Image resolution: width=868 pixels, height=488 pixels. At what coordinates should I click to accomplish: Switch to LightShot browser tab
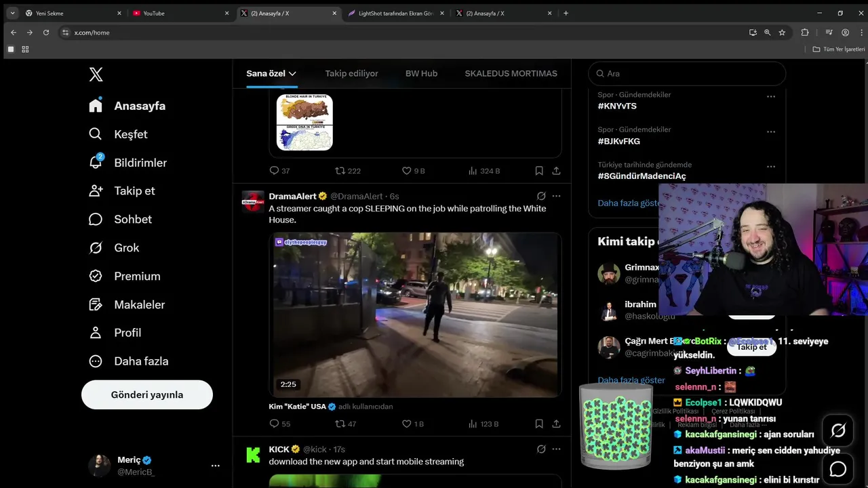coord(396,13)
